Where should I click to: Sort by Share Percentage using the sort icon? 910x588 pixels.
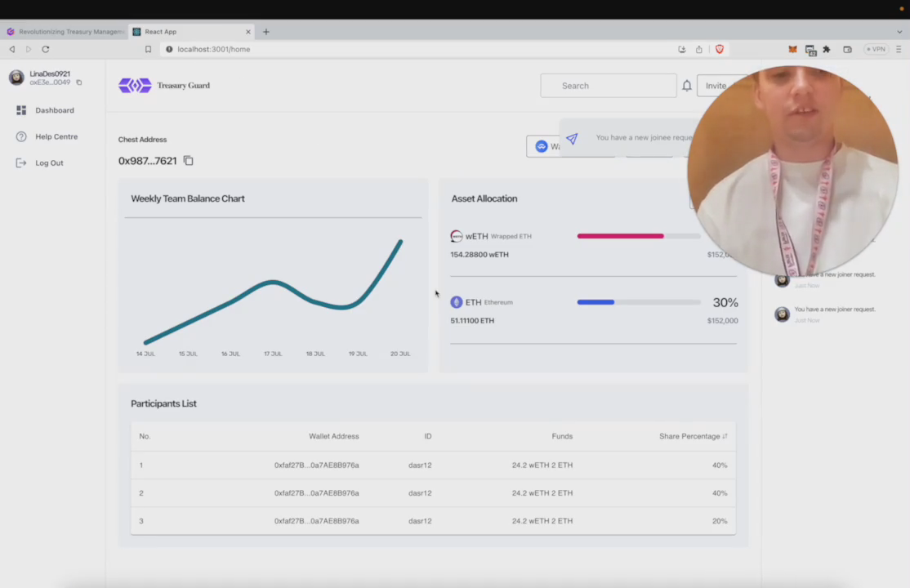click(x=725, y=436)
